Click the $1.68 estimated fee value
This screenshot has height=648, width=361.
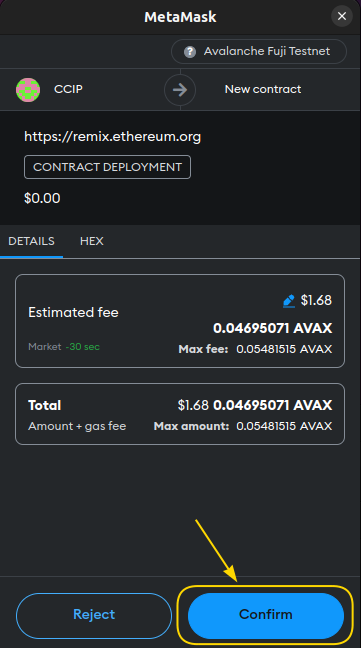pyautogui.click(x=316, y=300)
